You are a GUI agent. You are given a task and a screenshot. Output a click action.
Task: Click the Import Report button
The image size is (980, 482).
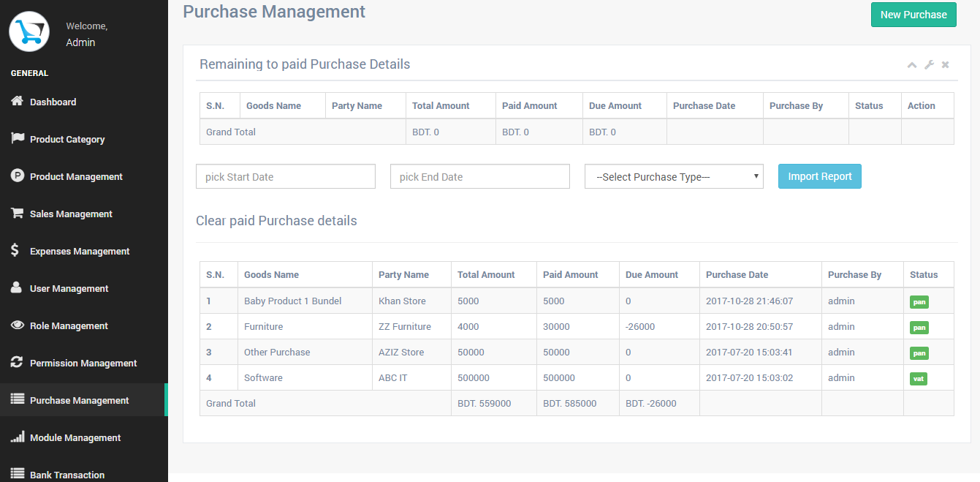820,176
